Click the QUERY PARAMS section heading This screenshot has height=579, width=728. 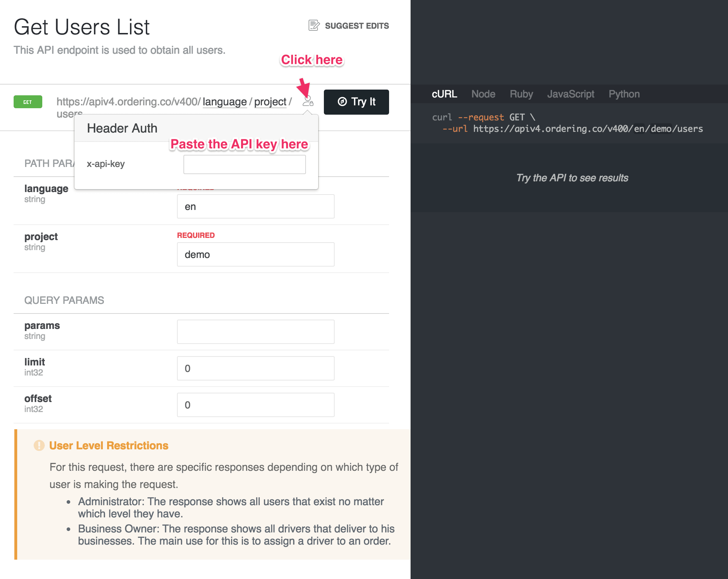(64, 300)
